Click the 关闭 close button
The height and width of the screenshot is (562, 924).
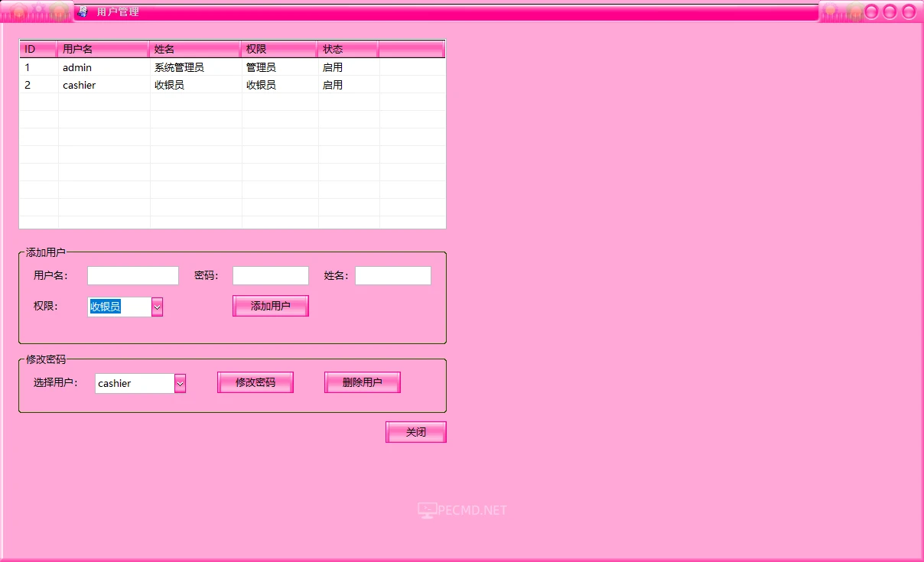pos(415,431)
